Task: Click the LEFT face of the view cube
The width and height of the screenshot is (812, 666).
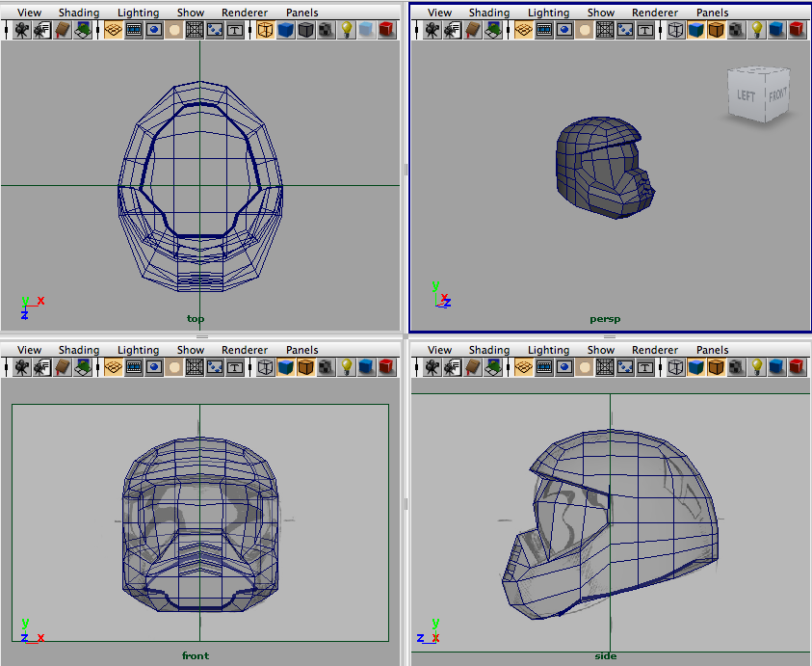Action: (746, 95)
